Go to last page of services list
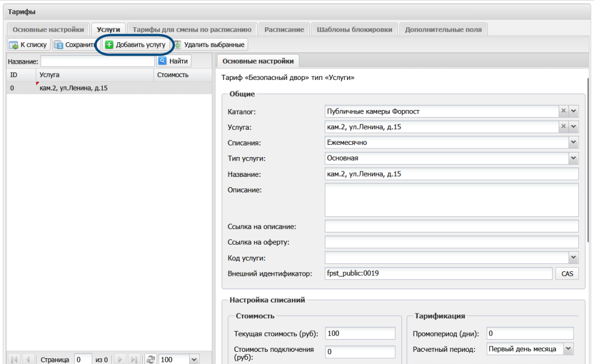This screenshot has width=594, height=364. coord(133,359)
